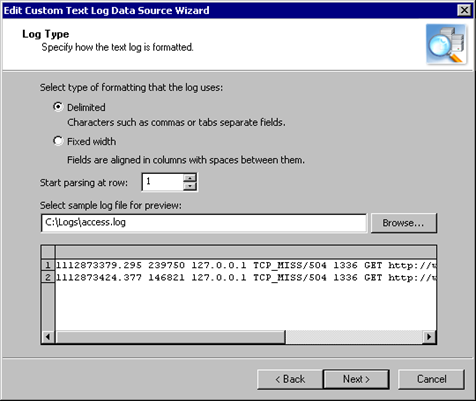Screen dimensions: 476x401
Task: Select preview row 1 header
Action: pos(48,265)
